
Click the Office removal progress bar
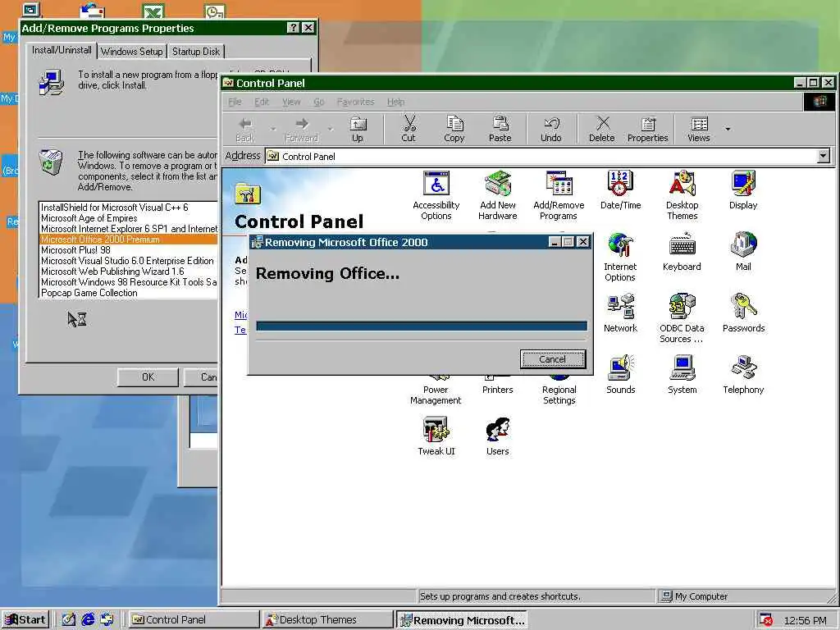(x=422, y=326)
